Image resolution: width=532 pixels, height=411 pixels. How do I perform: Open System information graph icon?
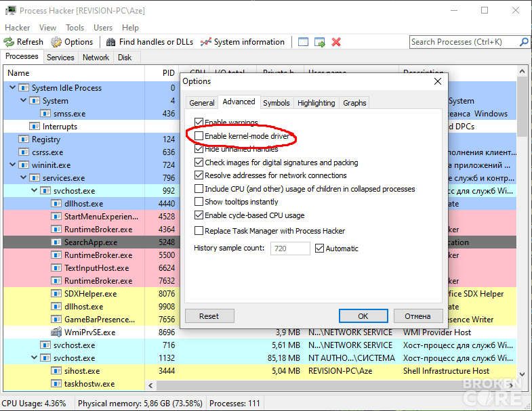pyautogui.click(x=205, y=42)
